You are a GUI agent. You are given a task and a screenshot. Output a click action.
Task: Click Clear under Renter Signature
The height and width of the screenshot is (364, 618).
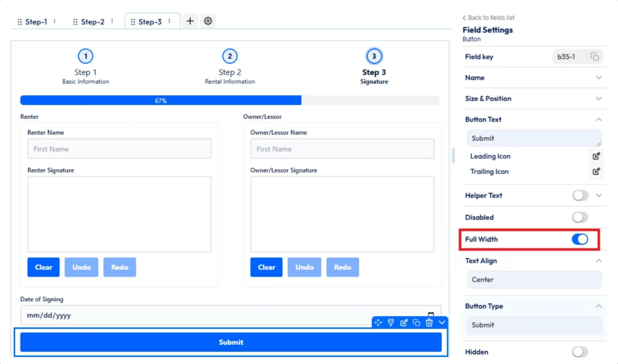pyautogui.click(x=43, y=267)
